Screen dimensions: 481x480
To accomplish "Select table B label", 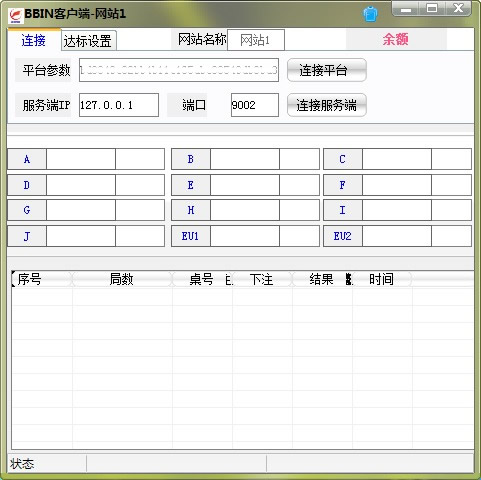I will 191,159.
